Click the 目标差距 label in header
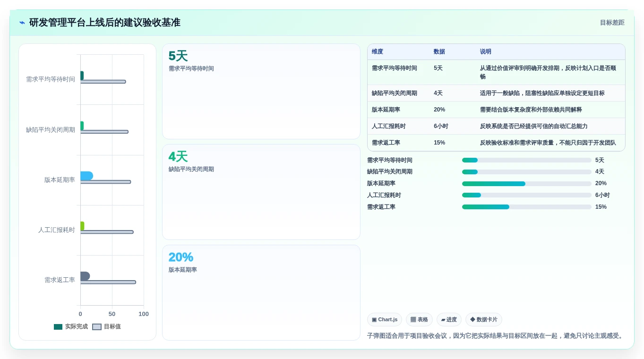This screenshot has width=644, height=359. 612,23
